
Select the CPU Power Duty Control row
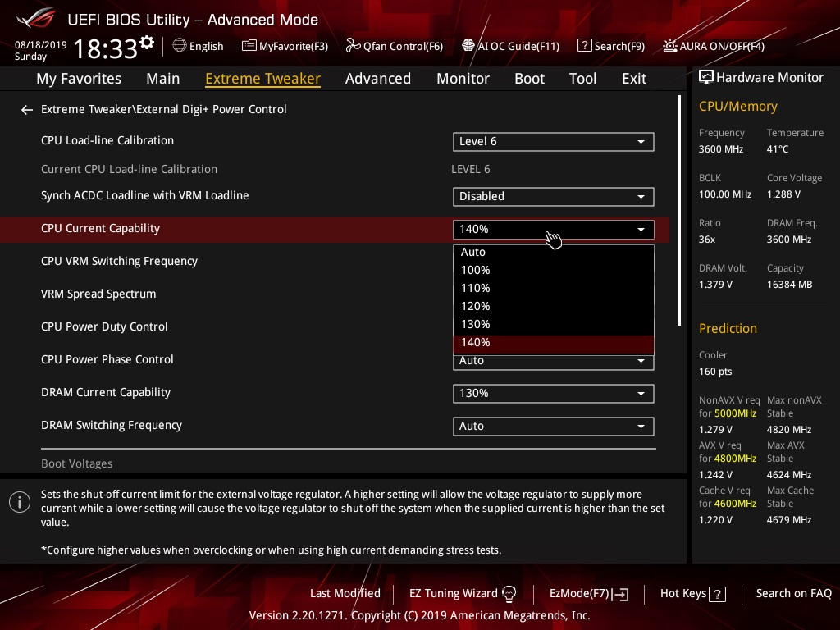(x=104, y=326)
